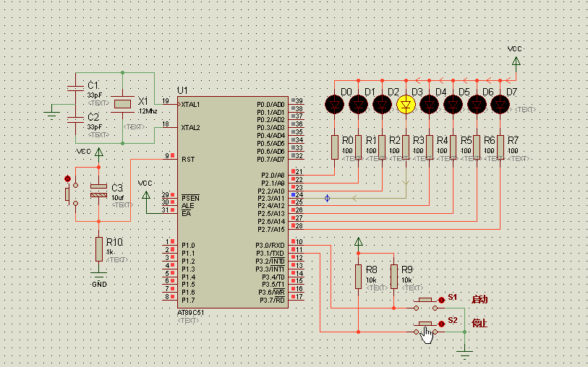The image size is (588, 367).
Task: Select LED D4 in the schematic
Action: pyautogui.click(x=430, y=105)
